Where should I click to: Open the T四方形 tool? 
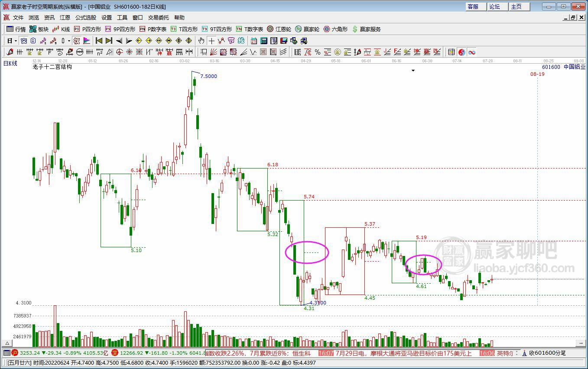point(184,29)
